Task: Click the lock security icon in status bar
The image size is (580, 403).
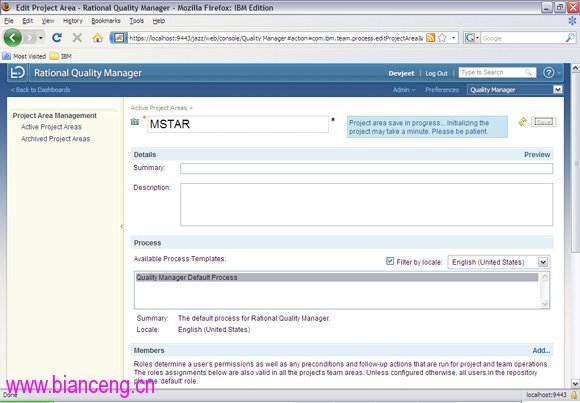Action: click(x=574, y=395)
